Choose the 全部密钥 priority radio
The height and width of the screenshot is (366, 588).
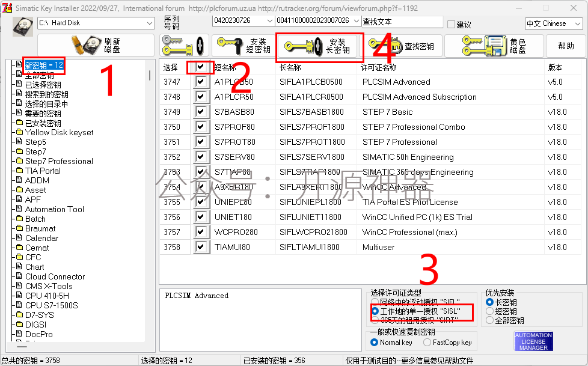(489, 320)
